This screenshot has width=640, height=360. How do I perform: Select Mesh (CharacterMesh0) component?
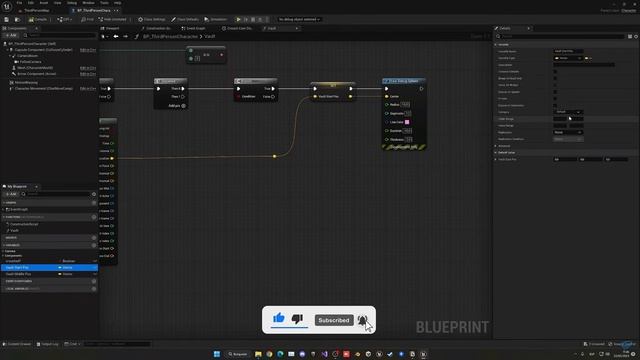click(34, 68)
